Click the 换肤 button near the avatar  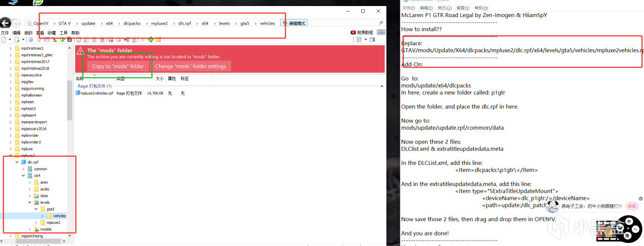point(632,206)
